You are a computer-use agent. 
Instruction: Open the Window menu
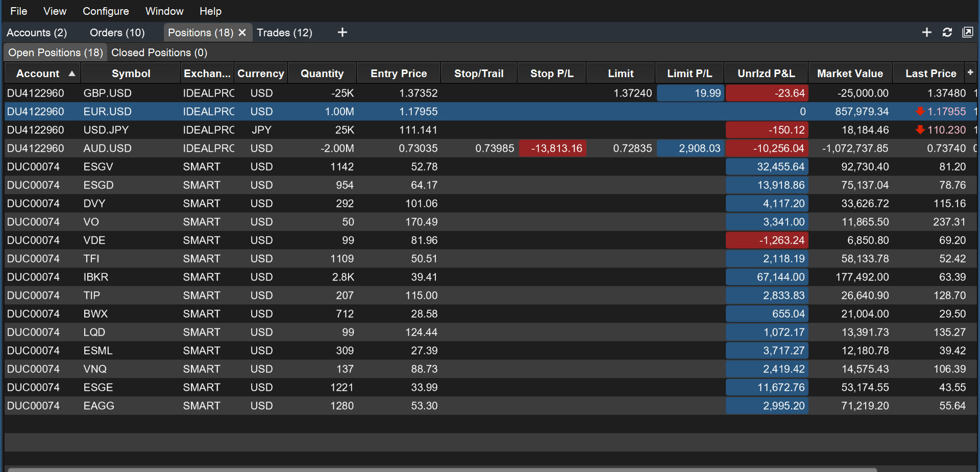(x=164, y=11)
